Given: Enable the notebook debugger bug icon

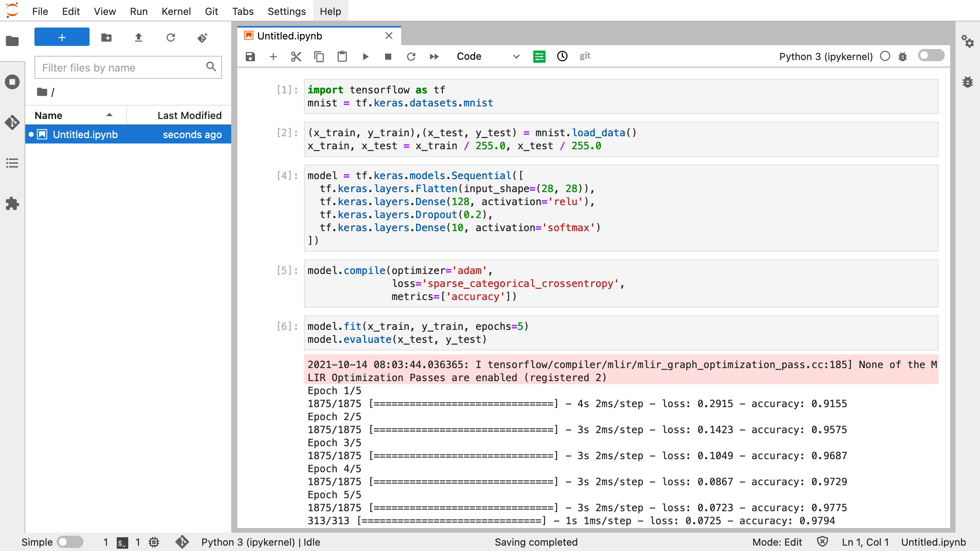Looking at the screenshot, I should click(x=903, y=57).
